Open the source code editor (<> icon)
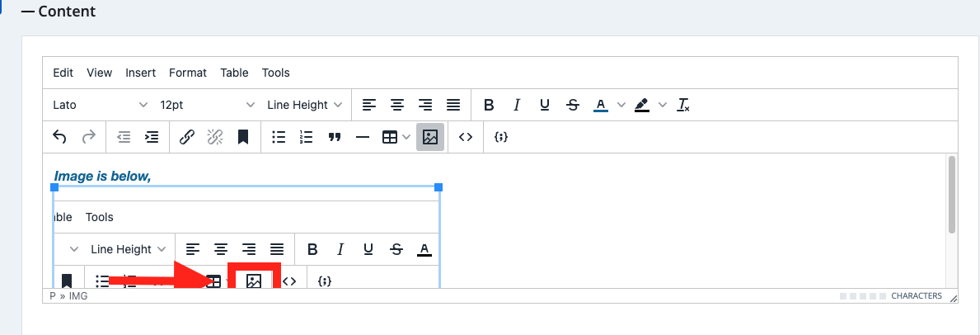The image size is (980, 335). coord(466,138)
